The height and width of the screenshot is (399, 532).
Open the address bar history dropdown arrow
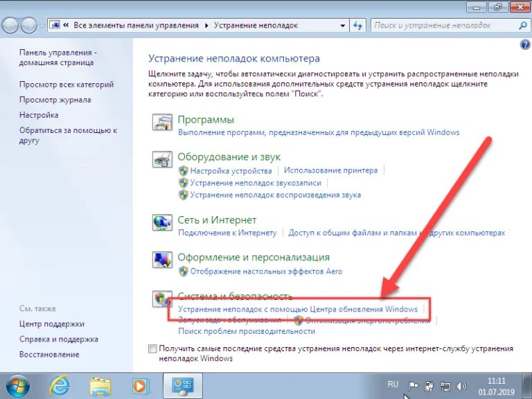(x=343, y=26)
